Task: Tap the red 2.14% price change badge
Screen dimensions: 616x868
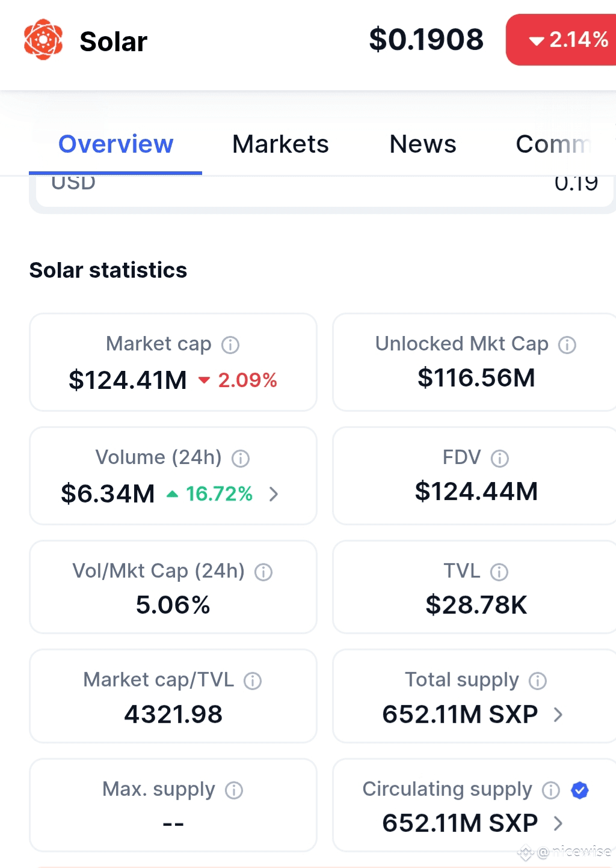Action: pos(562,40)
